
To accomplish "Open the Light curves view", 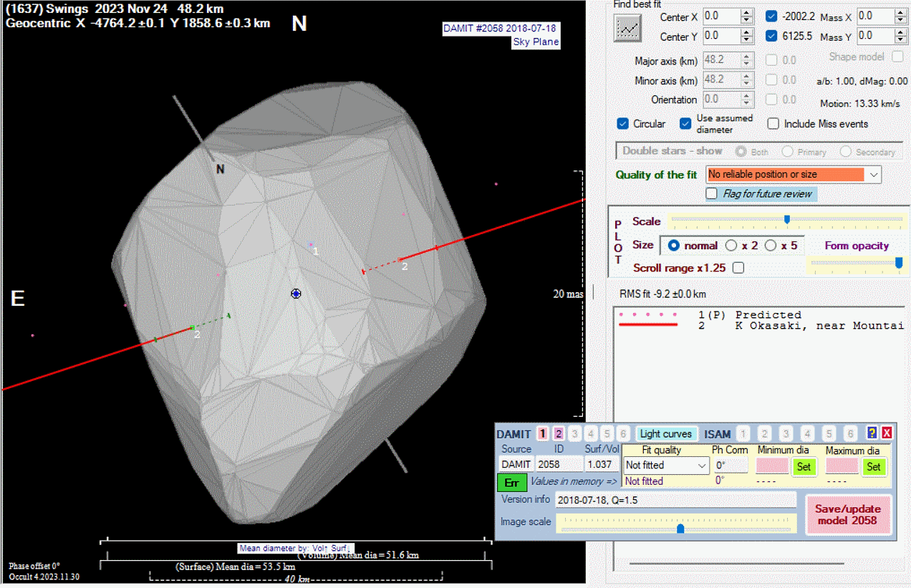I will (x=666, y=433).
